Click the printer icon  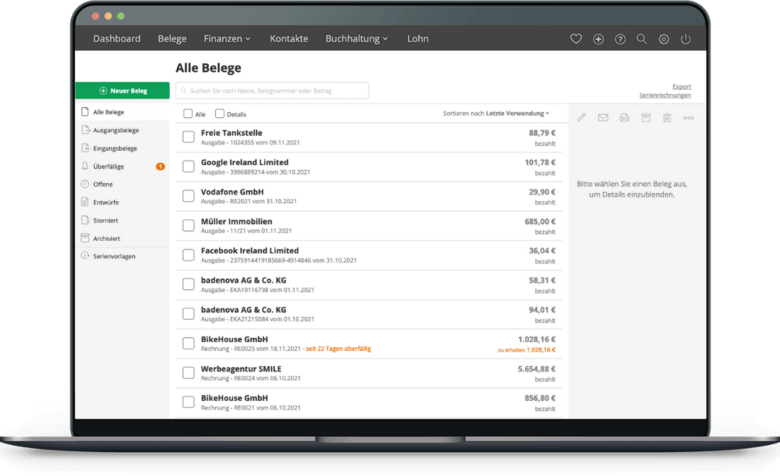(x=624, y=118)
